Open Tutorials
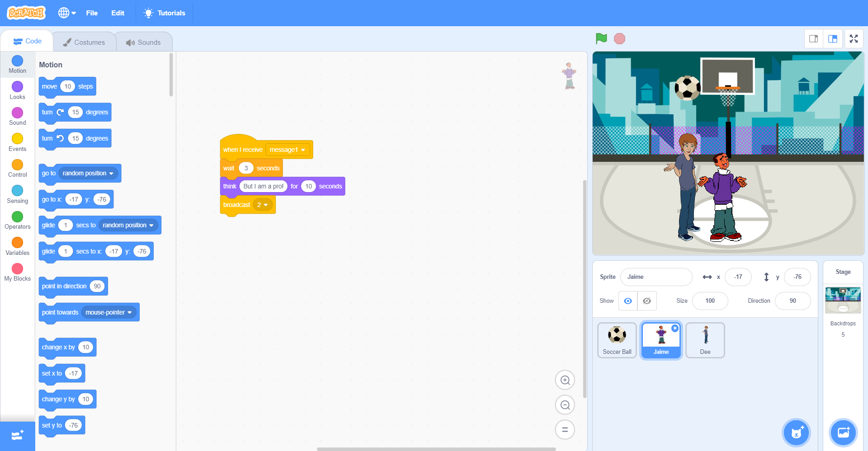The width and height of the screenshot is (868, 451). (x=165, y=13)
